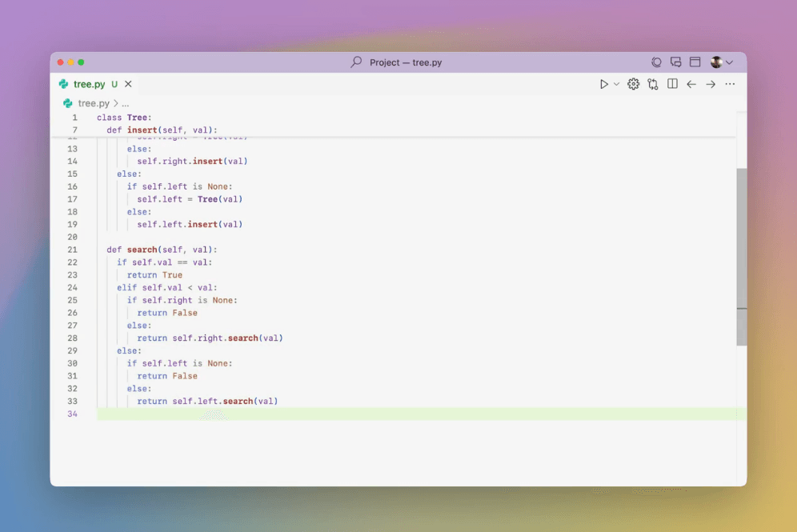797x532 pixels.
Task: Click 'self.right.insert(val)' on line 14
Action: click(192, 161)
